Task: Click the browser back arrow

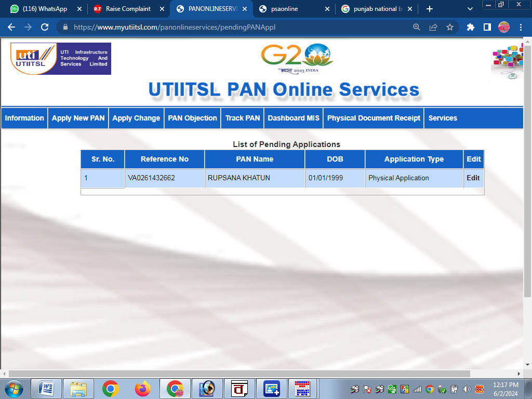Action: [x=11, y=28]
